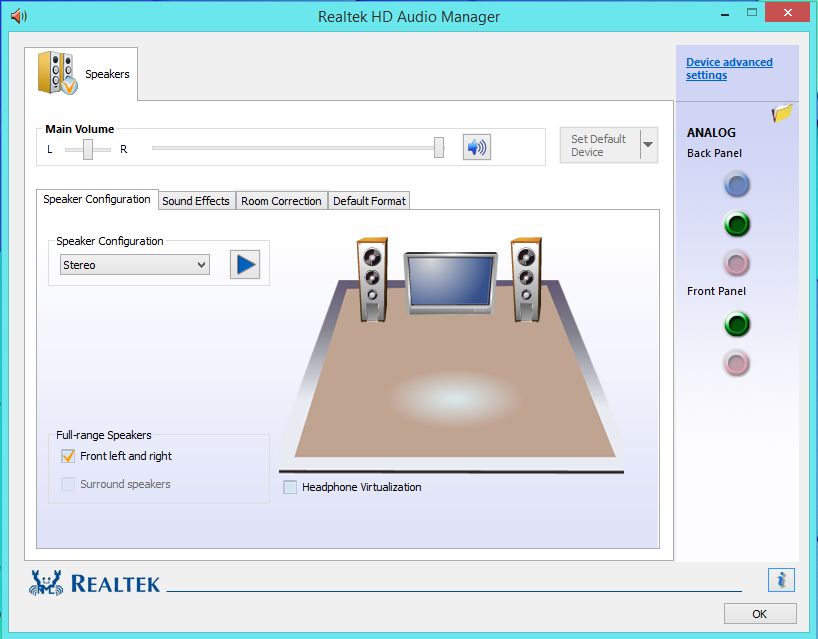Image resolution: width=818 pixels, height=639 pixels.
Task: Confirm changes with the OK button
Action: (x=760, y=613)
